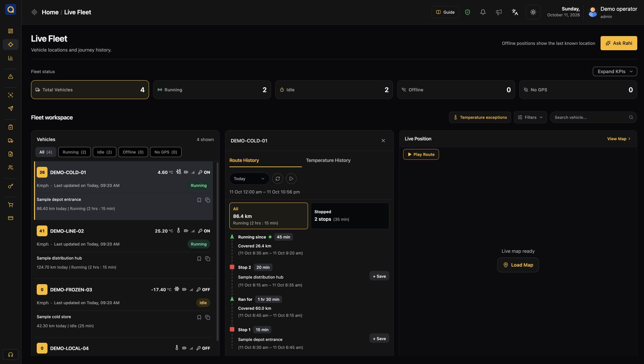Open the dashboard grid icon in sidebar
The height and width of the screenshot is (364, 644).
tap(10, 31)
